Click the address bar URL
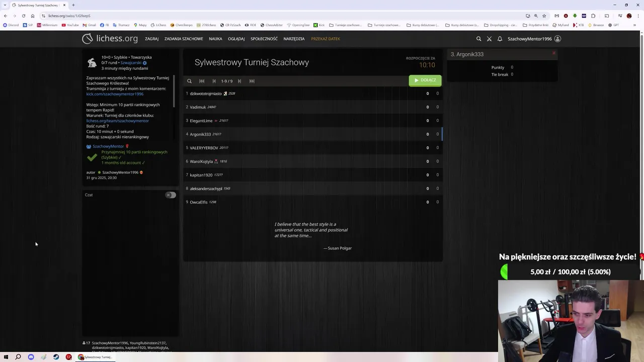 click(69, 16)
